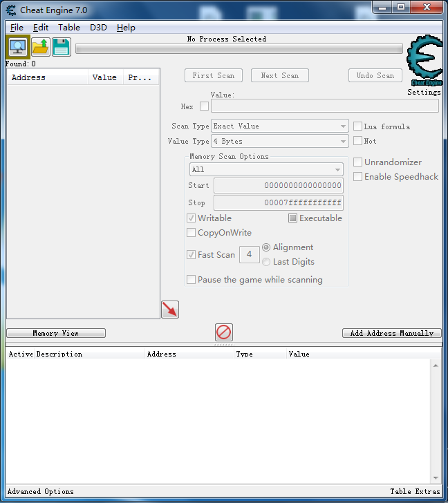Click the address table scroll up arrow

pyautogui.click(x=436, y=366)
